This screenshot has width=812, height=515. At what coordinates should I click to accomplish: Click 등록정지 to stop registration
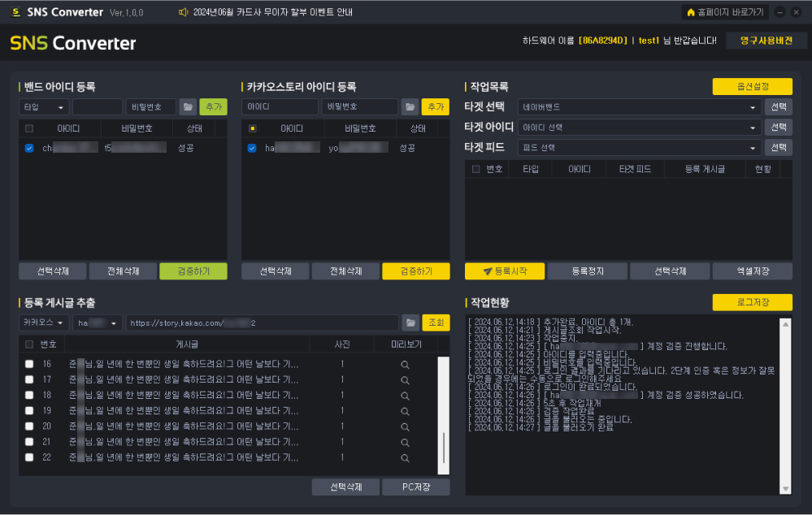[x=587, y=270]
